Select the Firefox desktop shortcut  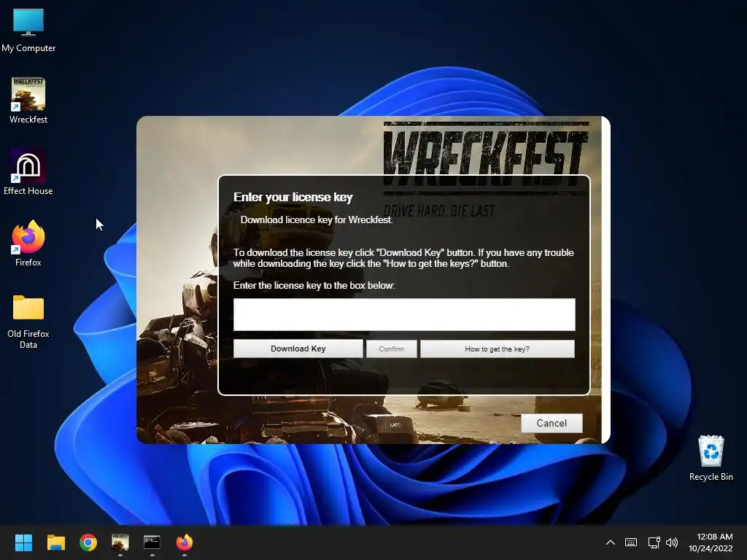28,244
